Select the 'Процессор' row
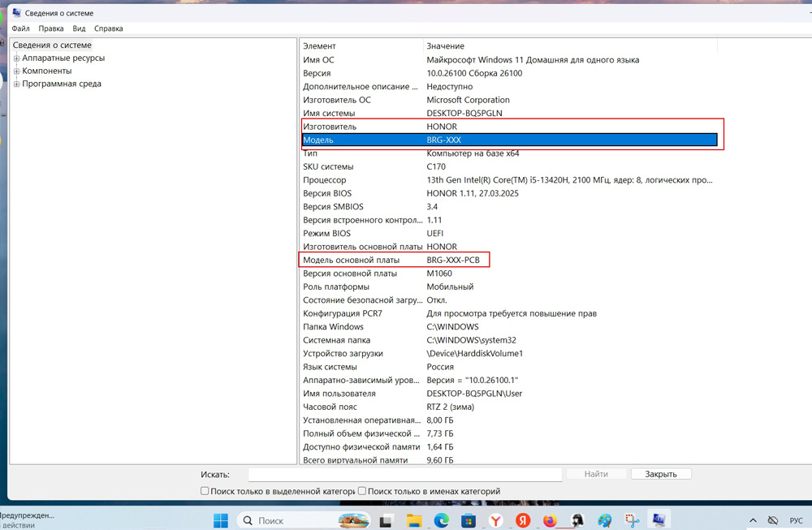 pyautogui.click(x=510, y=180)
